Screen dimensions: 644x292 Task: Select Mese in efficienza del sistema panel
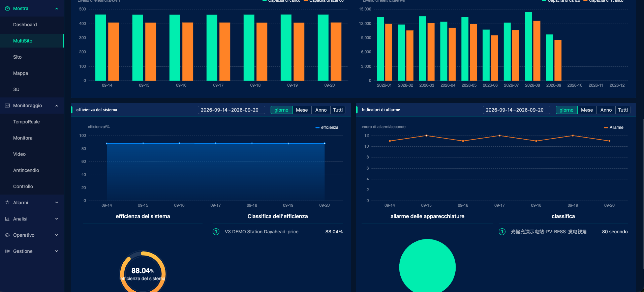(302, 110)
